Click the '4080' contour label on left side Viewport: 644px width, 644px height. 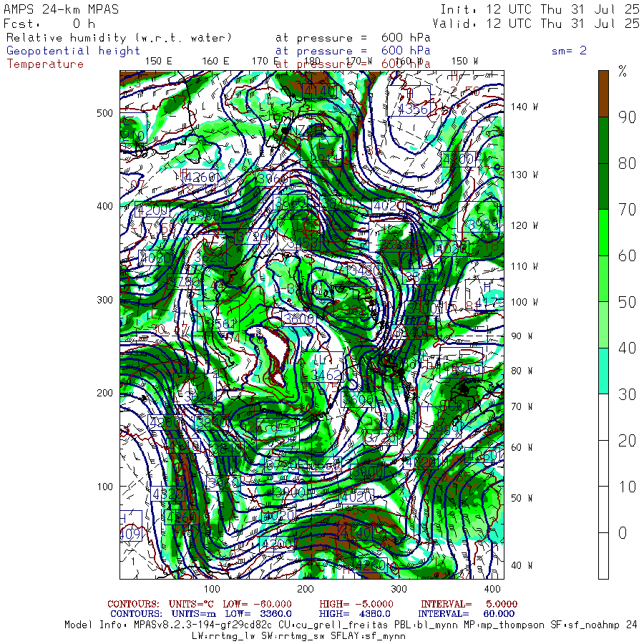(x=156, y=258)
